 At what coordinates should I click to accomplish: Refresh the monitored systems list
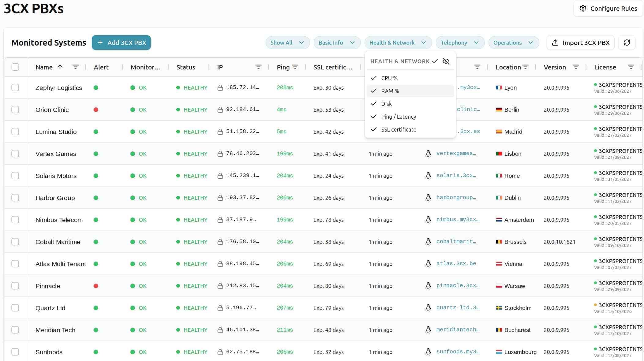tap(627, 43)
